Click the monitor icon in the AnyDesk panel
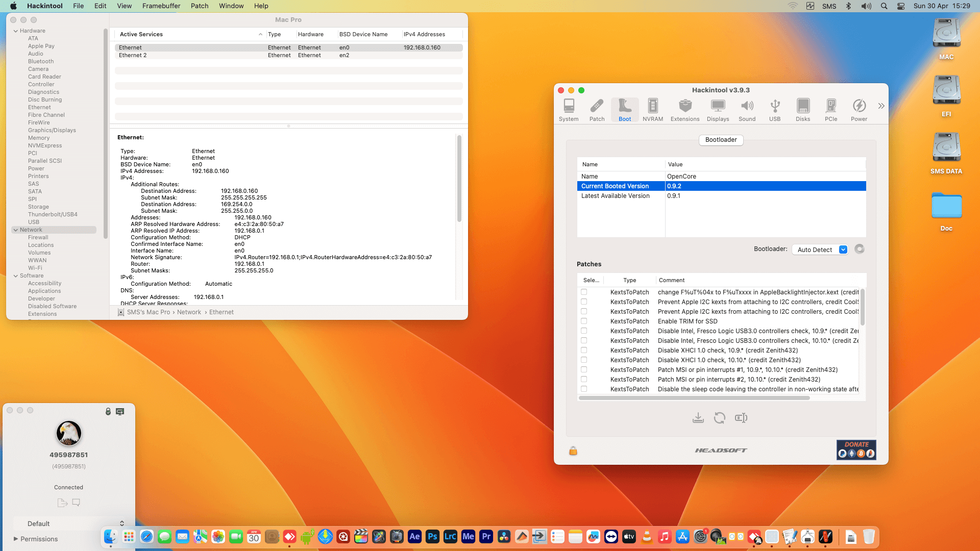Screen dimensions: 980x551 point(120,411)
